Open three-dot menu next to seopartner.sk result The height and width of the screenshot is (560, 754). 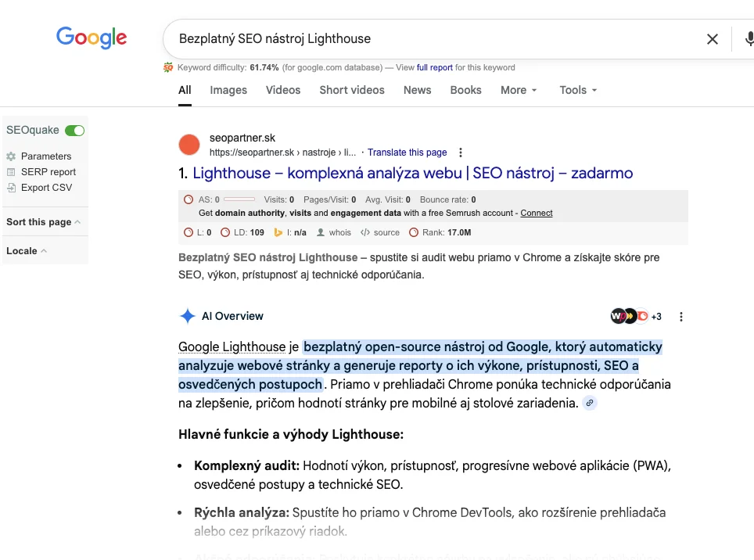461,153
